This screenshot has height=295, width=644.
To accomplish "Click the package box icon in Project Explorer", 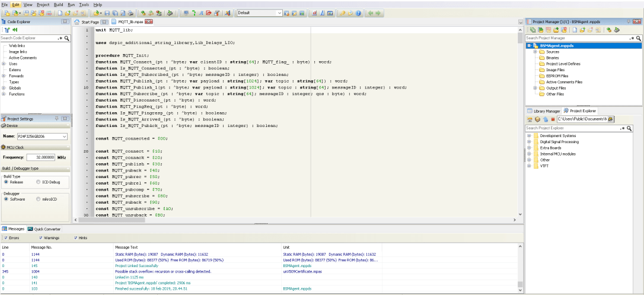I will [x=537, y=119].
